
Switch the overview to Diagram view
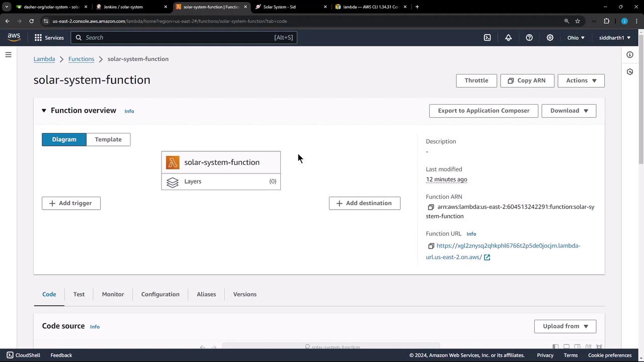[x=64, y=139]
